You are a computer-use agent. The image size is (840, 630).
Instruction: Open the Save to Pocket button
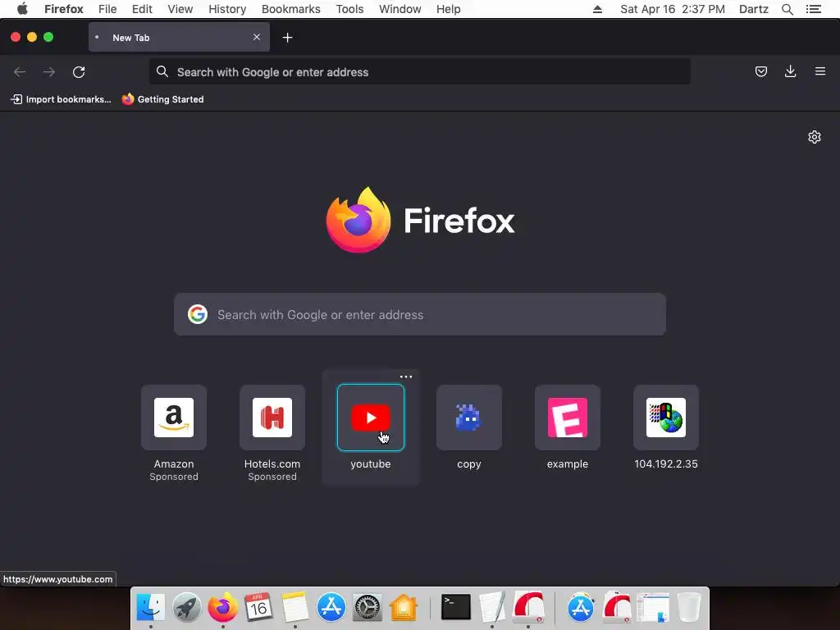point(760,71)
